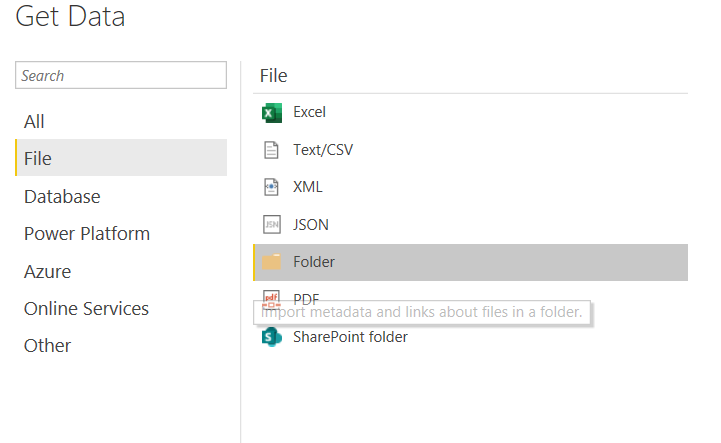Click the SharePoint folder icon
Screen dimensions: 721x443
point(271,337)
